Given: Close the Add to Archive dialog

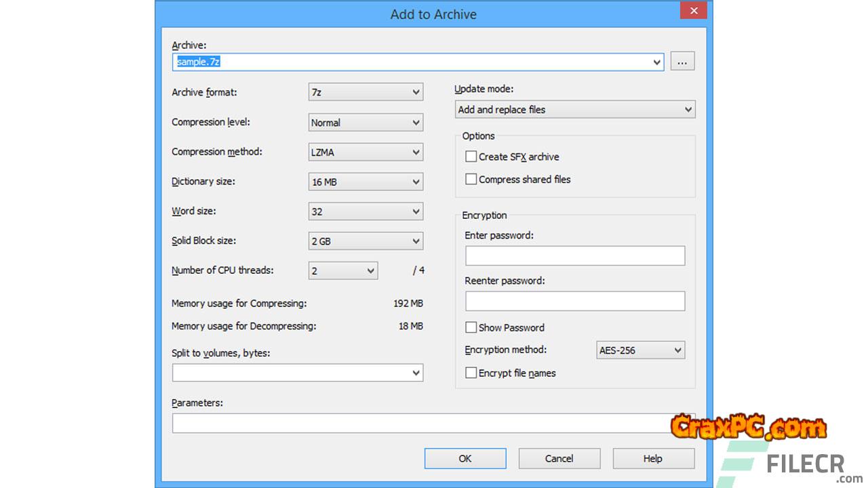Looking at the screenshot, I should coord(694,12).
